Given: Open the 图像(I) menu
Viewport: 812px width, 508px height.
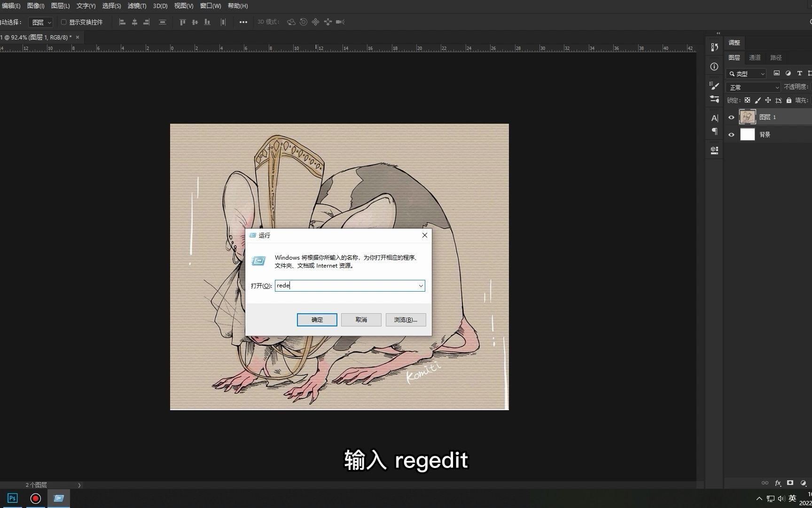Looking at the screenshot, I should [36, 6].
